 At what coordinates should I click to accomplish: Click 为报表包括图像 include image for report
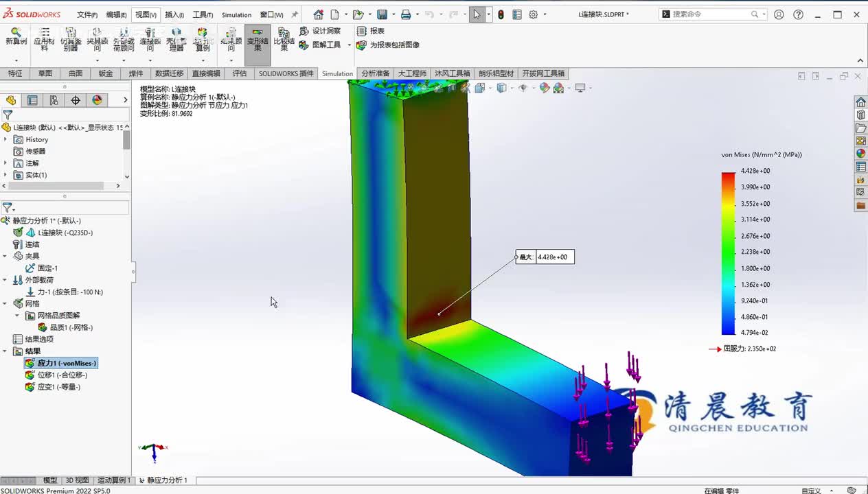click(x=388, y=45)
